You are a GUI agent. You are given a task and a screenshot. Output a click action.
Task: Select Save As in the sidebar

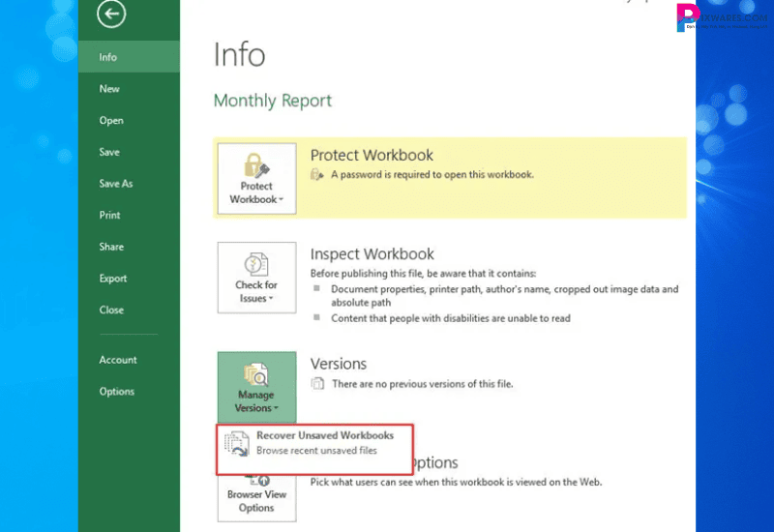116,184
